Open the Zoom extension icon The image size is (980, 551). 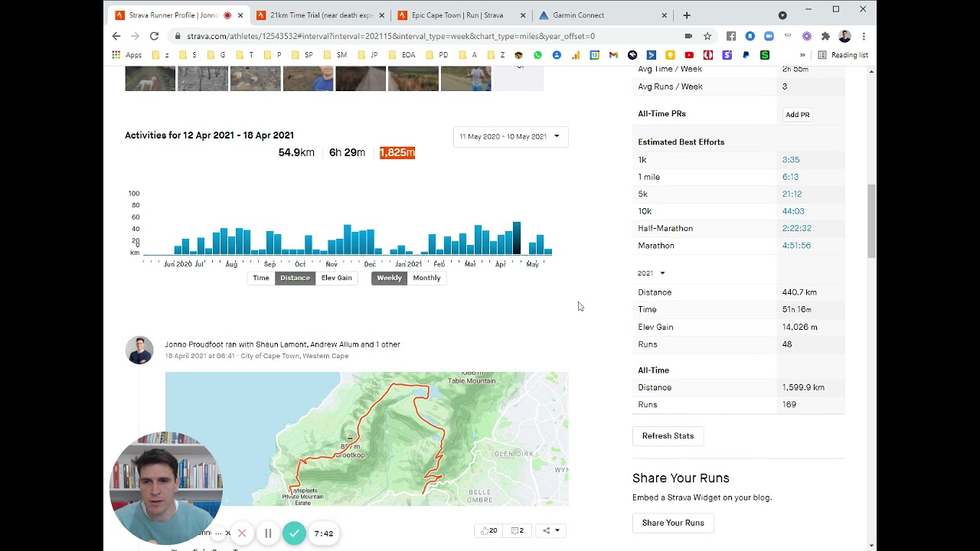[769, 36]
